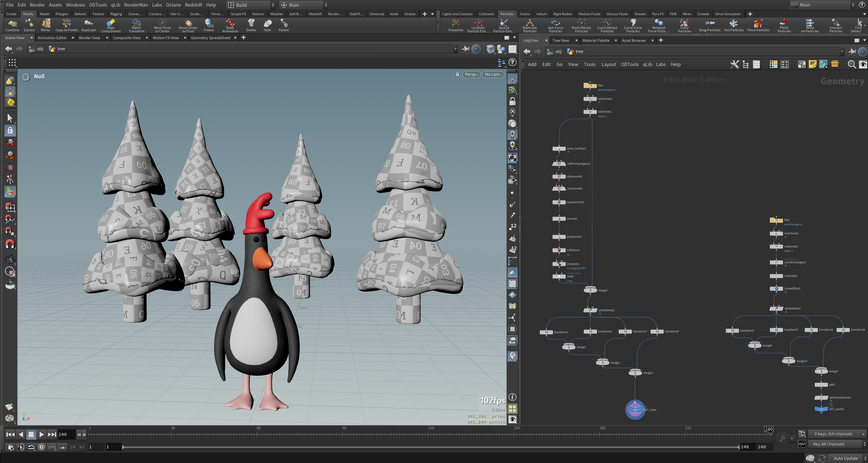The width and height of the screenshot is (868, 463).
Task: Select Replicate Particles tool
Action: 530,25
